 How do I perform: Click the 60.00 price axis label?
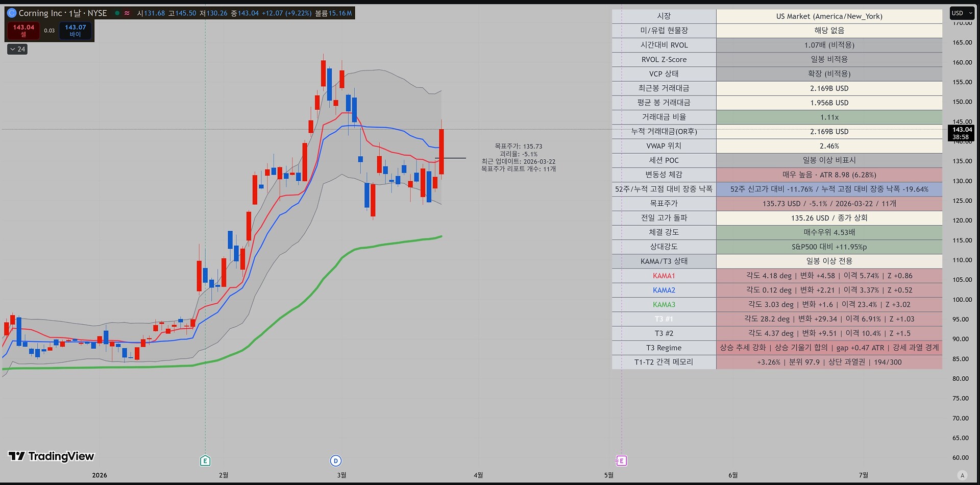[962, 458]
